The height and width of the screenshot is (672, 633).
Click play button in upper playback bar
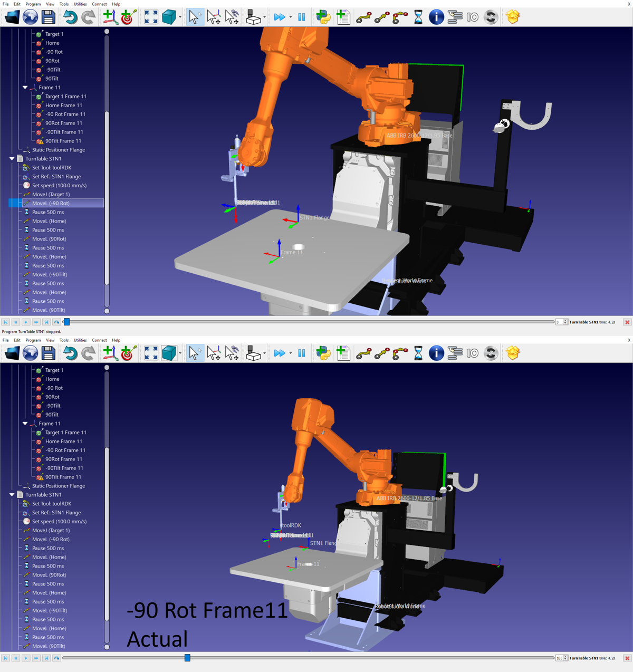26,322
